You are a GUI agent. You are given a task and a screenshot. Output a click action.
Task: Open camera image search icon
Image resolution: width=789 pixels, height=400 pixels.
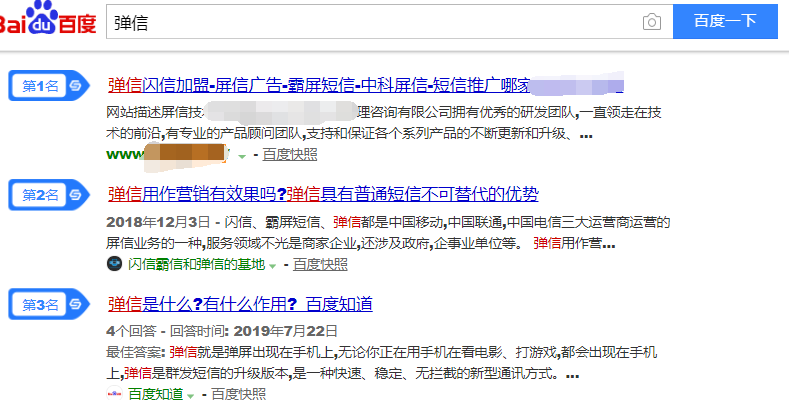652,22
